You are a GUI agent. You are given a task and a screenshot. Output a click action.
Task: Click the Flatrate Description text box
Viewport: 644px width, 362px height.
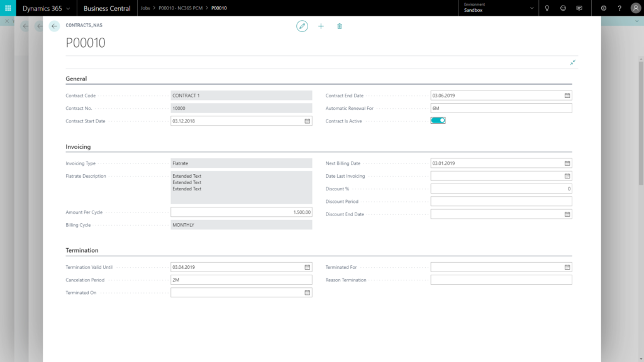(241, 187)
